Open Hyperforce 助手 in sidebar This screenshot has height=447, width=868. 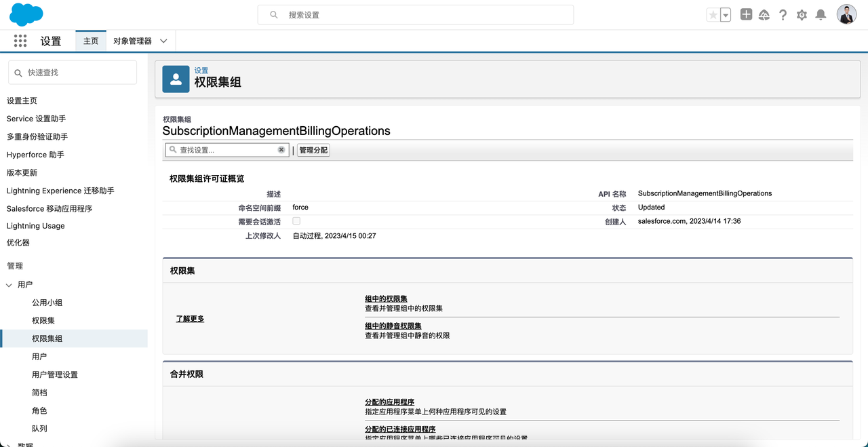pyautogui.click(x=35, y=155)
